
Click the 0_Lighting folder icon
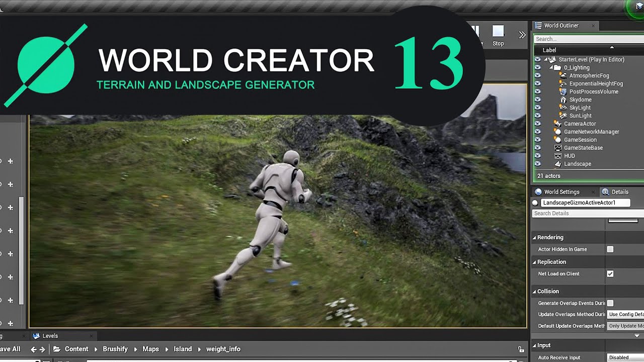(x=558, y=67)
